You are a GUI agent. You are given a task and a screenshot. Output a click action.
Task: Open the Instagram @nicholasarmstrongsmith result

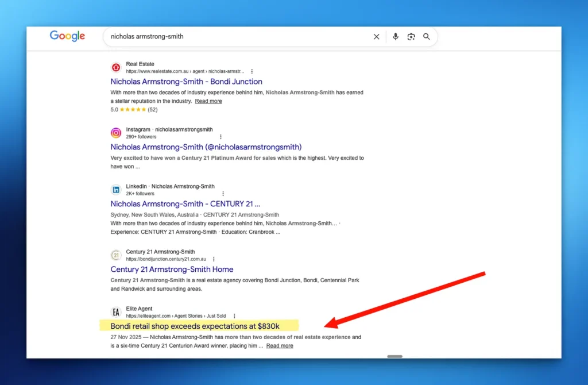[x=206, y=147]
